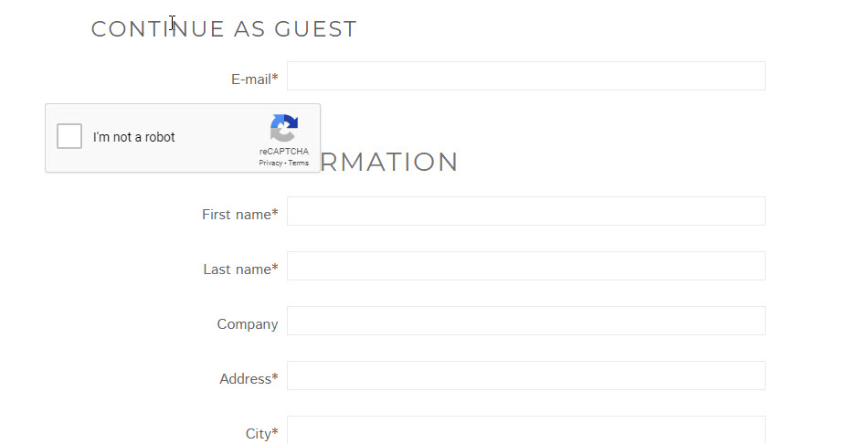
Task: Click into the First name field
Action: click(525, 211)
